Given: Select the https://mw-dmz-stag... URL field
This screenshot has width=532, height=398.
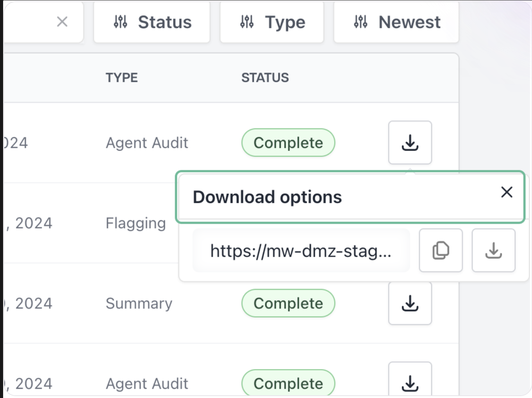Looking at the screenshot, I should 301,250.
